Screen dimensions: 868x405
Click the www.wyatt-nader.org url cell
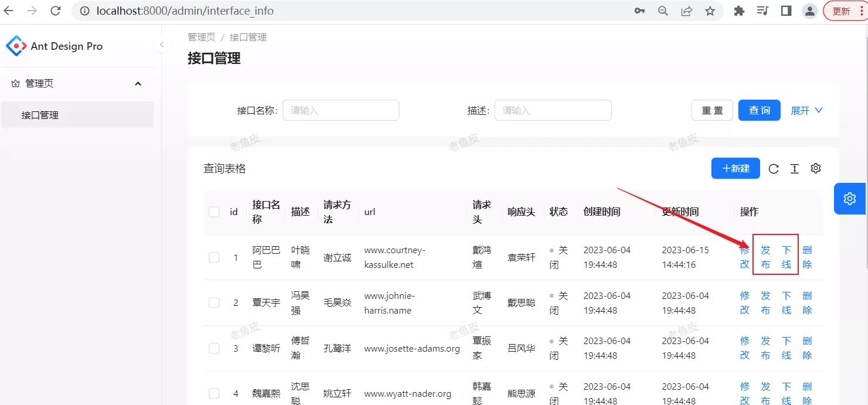pyautogui.click(x=408, y=394)
